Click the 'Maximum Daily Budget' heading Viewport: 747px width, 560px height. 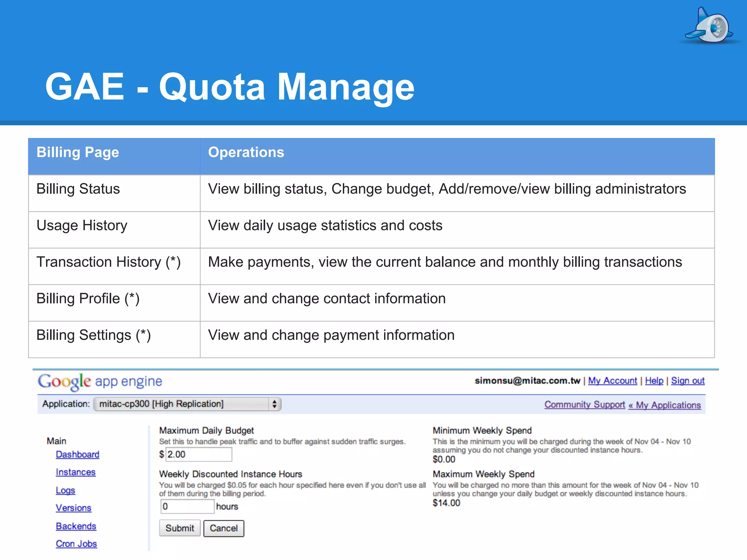tap(206, 431)
